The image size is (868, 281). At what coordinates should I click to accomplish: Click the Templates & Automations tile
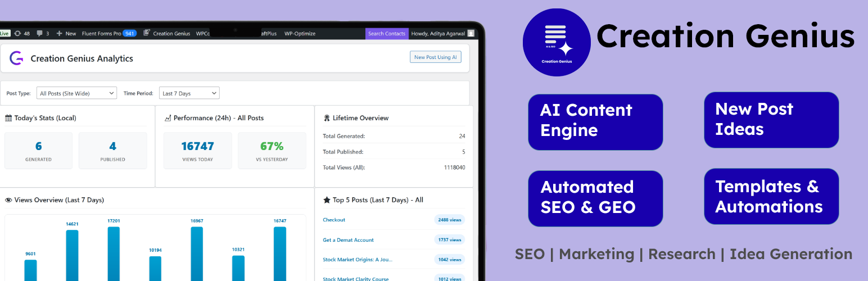coord(771,196)
